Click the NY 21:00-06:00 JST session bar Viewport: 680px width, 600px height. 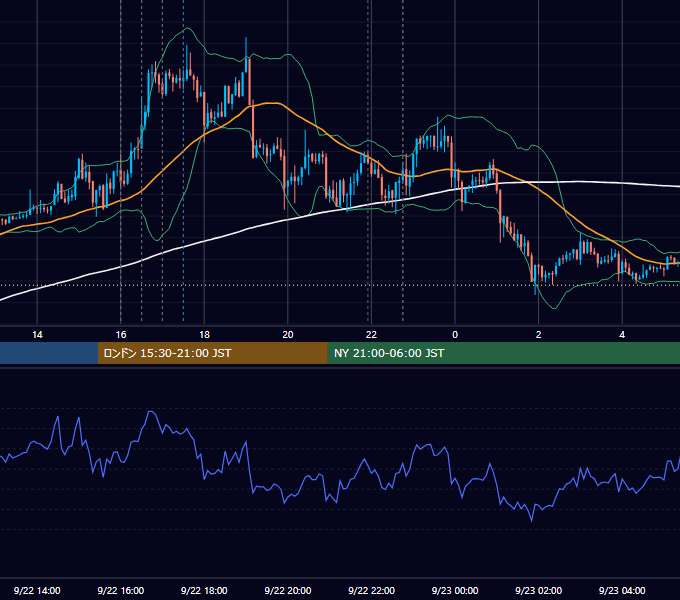(503, 353)
